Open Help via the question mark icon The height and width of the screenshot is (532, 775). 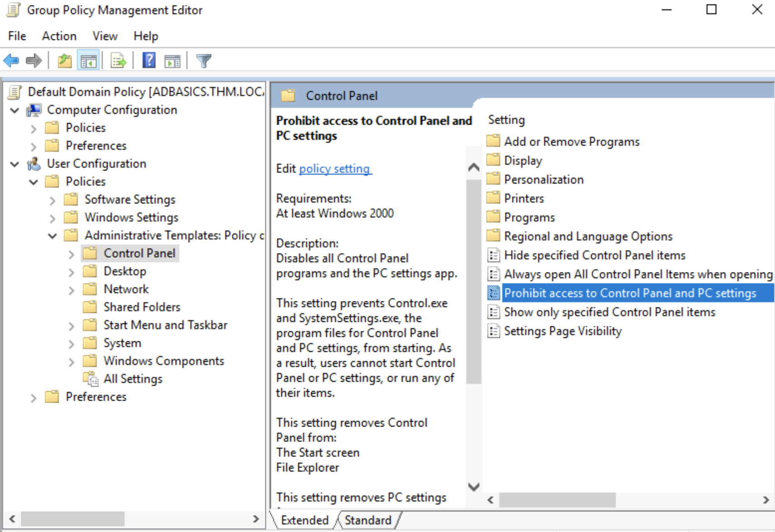[x=149, y=60]
